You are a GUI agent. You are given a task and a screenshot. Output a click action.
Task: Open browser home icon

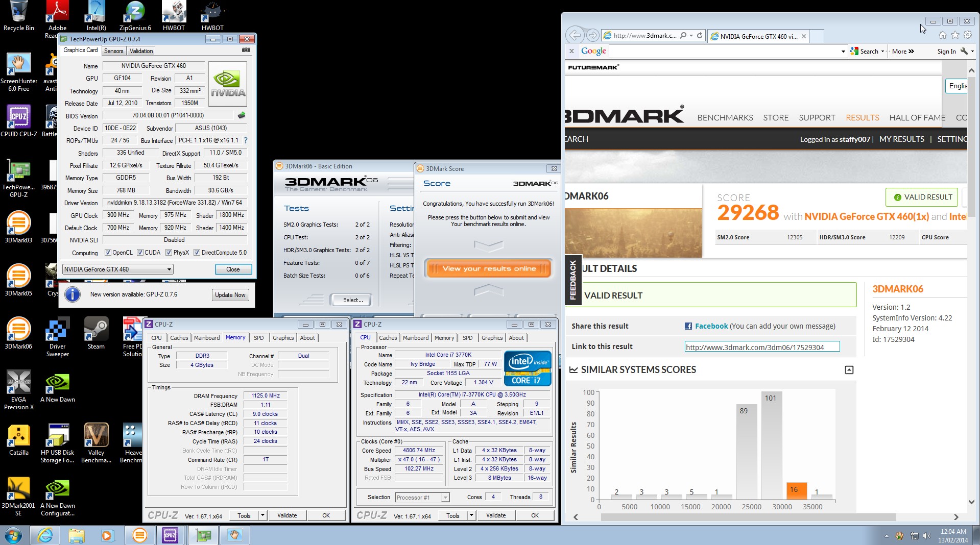pos(942,35)
